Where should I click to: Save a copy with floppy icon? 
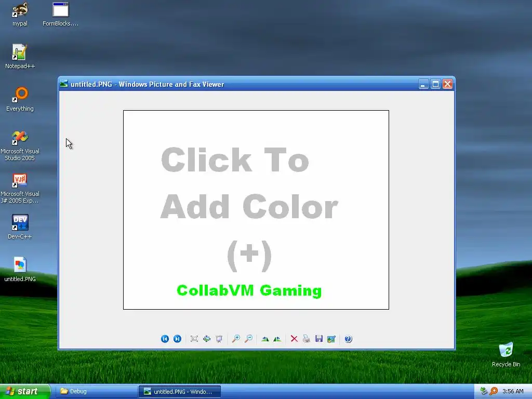point(319,339)
